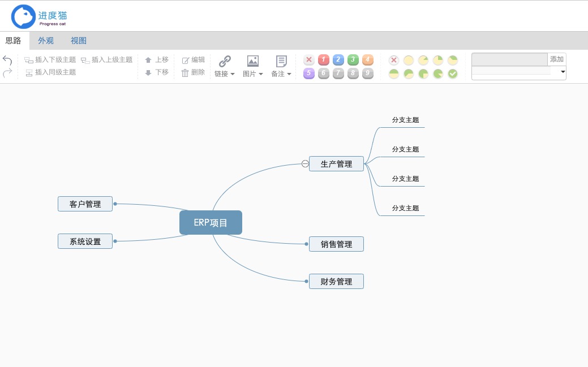Open the 链接 dropdown

(225, 66)
